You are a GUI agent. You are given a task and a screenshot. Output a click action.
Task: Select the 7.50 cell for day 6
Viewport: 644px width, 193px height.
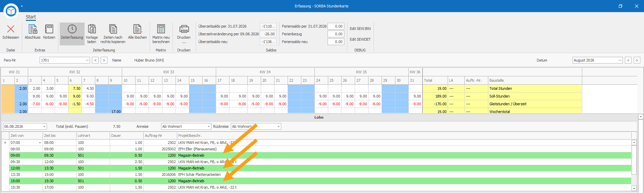pyautogui.click(x=75, y=88)
